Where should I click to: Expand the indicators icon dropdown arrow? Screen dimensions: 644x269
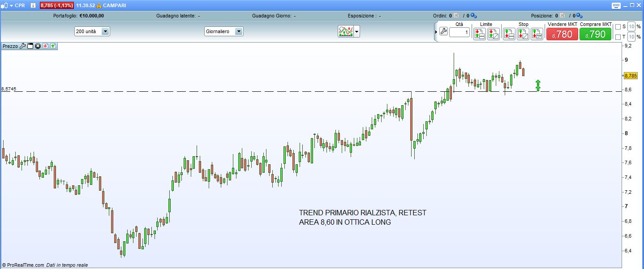pyautogui.click(x=357, y=32)
